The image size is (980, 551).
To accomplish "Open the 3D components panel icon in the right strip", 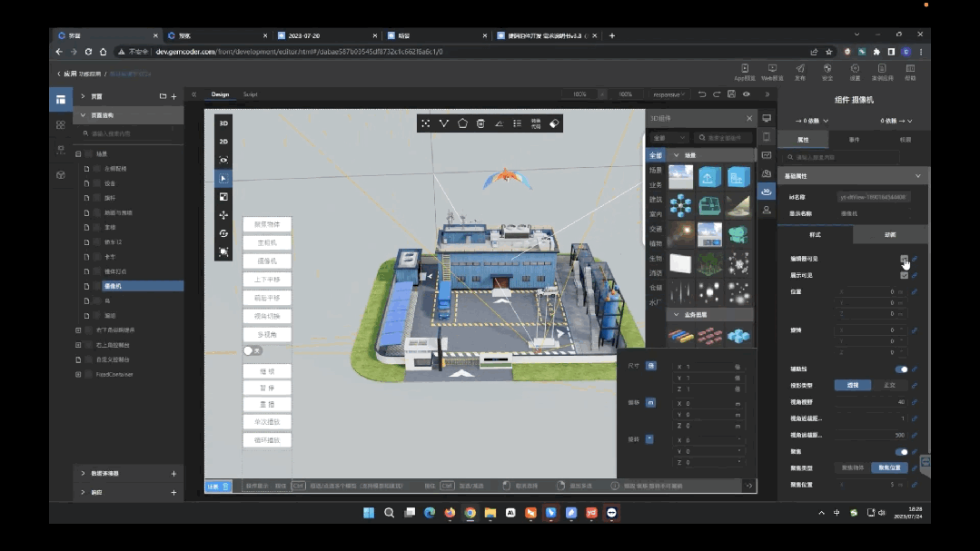I will (x=767, y=192).
